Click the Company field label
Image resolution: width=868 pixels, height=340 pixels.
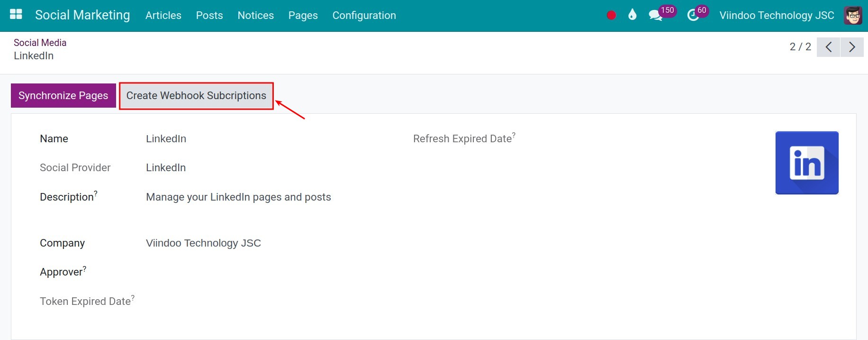tap(62, 243)
